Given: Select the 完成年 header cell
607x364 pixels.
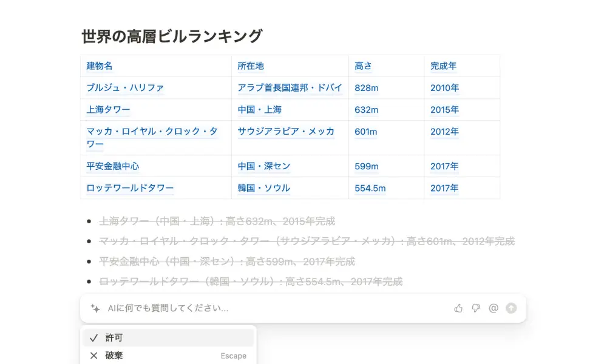Looking at the screenshot, I should (x=462, y=66).
